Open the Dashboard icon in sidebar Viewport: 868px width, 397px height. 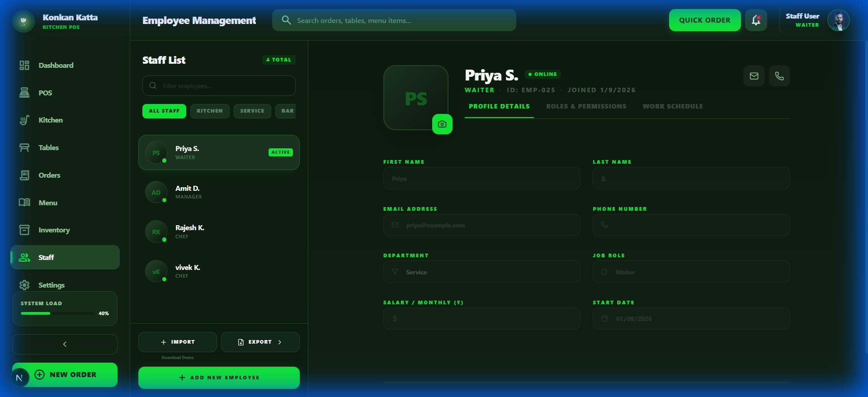coord(24,65)
